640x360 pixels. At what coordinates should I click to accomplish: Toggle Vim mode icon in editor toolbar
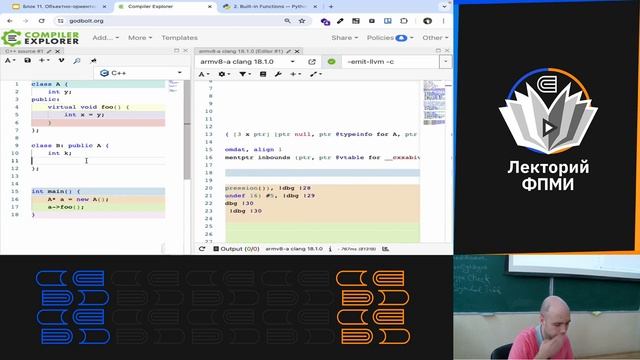61,60
